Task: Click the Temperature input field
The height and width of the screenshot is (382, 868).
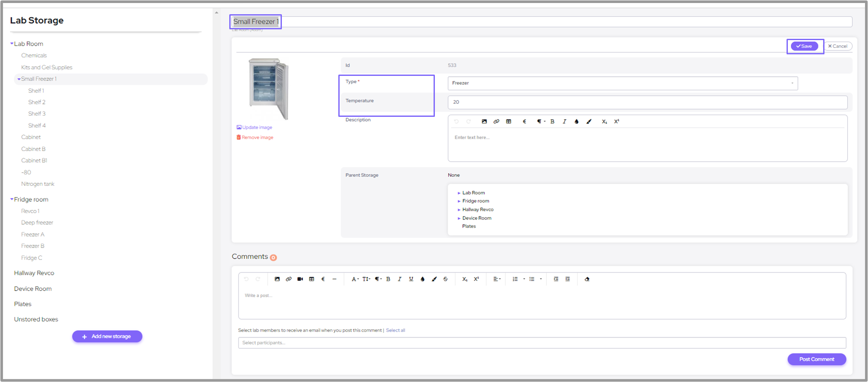Action: tap(647, 102)
